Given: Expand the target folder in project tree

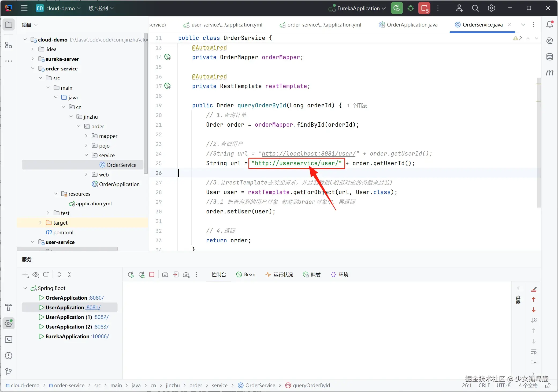Looking at the screenshot, I should [x=40, y=223].
